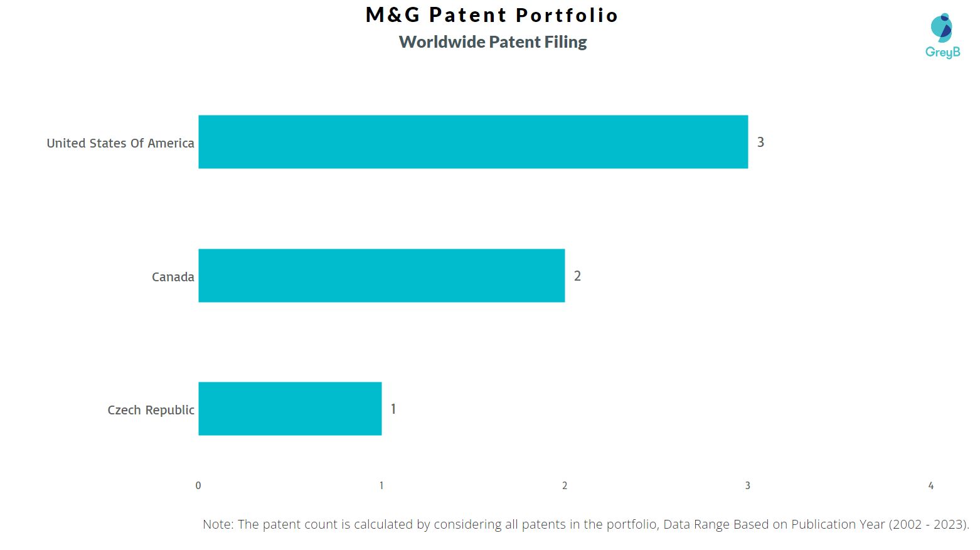Click the Czech Republic axis label
This screenshot has height=550, width=980.
[x=151, y=410]
